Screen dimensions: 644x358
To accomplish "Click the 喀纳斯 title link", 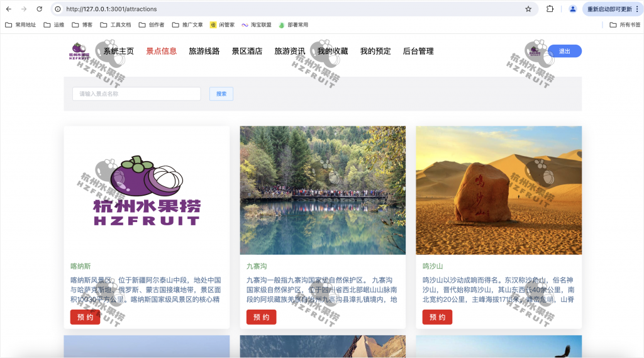I will (x=80, y=266).
